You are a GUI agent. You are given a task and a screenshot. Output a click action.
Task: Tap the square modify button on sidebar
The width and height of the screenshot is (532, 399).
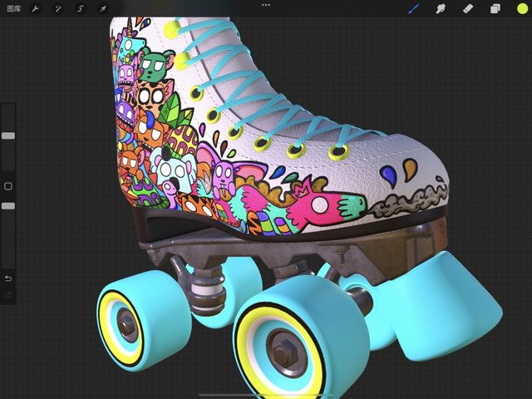click(x=8, y=186)
